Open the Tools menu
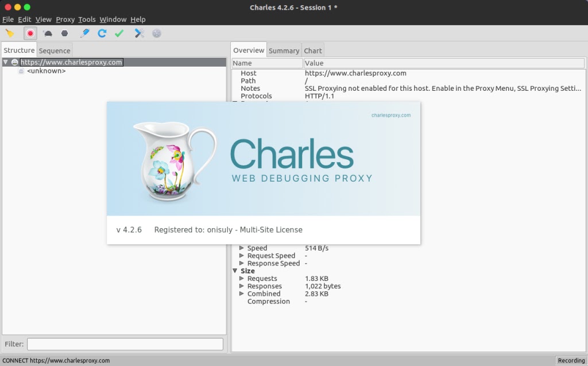The height and width of the screenshot is (366, 588). (86, 19)
